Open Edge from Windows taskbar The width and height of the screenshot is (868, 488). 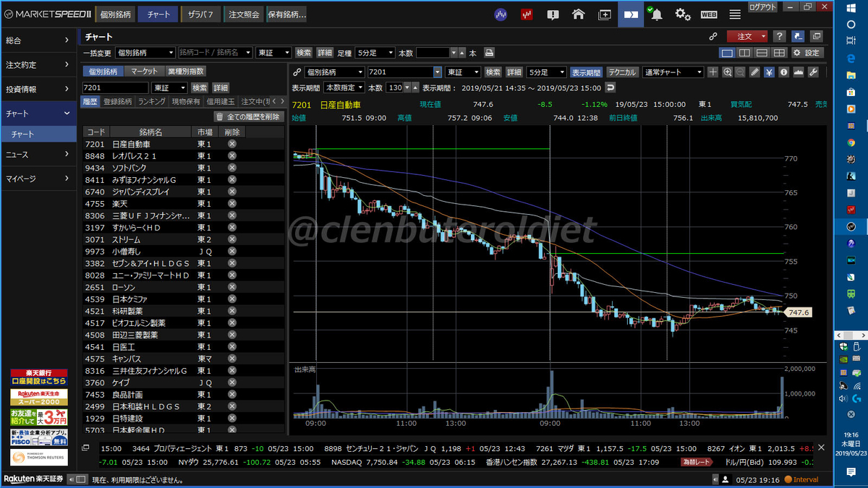(x=851, y=59)
